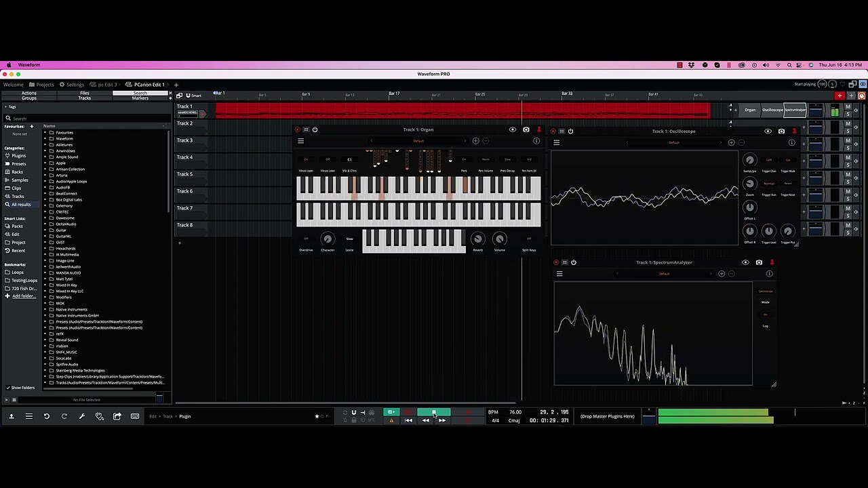This screenshot has width=868, height=488.
Task: Pin the Oscilloscope plugin window
Action: pyautogui.click(x=794, y=131)
